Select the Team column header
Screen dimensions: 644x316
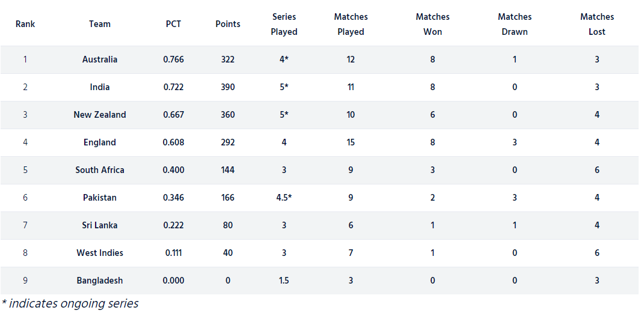pos(100,24)
